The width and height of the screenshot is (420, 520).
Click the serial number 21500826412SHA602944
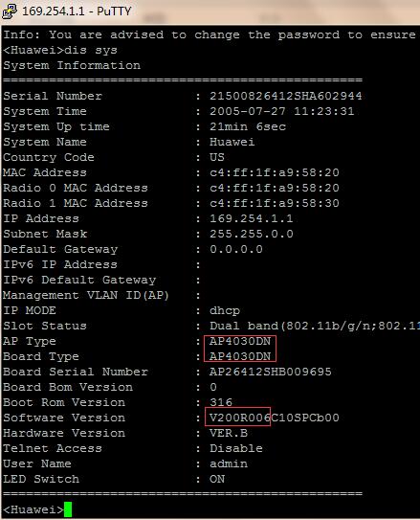coord(285,96)
